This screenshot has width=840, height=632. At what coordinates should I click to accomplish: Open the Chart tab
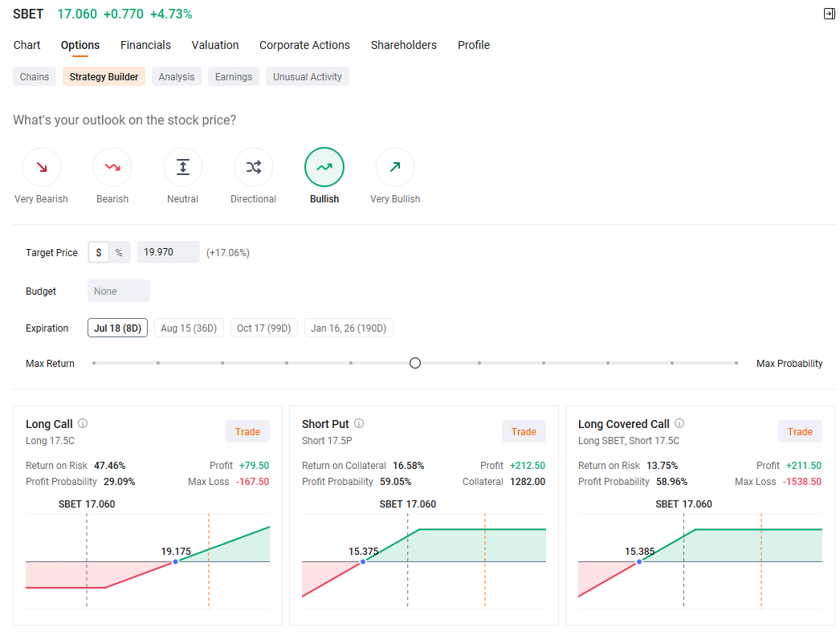pyautogui.click(x=27, y=45)
